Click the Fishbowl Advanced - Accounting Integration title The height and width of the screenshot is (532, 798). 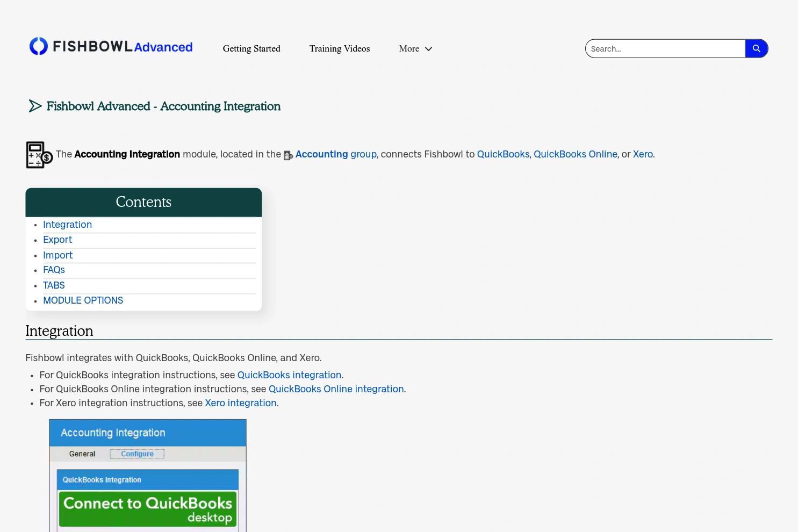click(163, 106)
